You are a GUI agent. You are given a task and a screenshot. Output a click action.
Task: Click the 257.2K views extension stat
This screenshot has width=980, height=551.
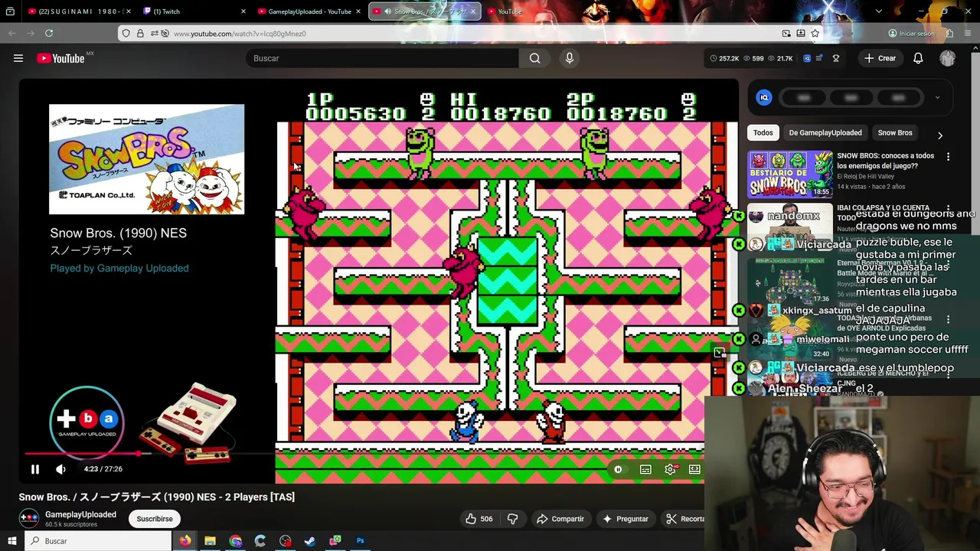point(724,58)
